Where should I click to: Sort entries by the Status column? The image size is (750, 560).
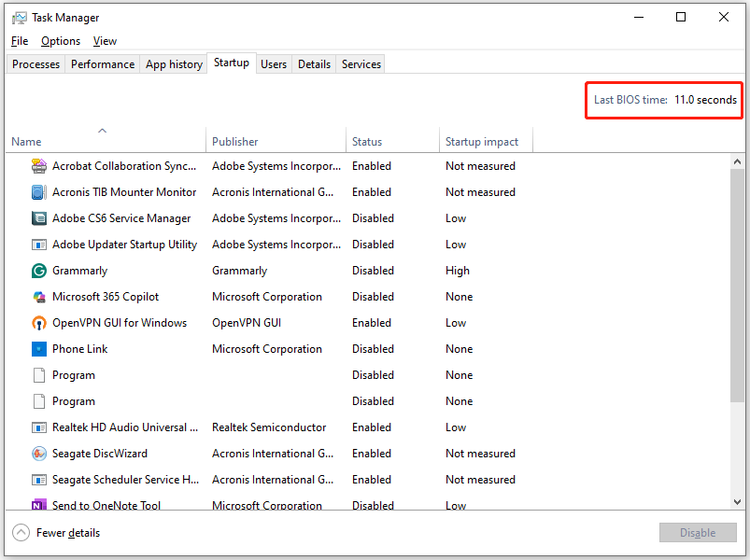(367, 142)
